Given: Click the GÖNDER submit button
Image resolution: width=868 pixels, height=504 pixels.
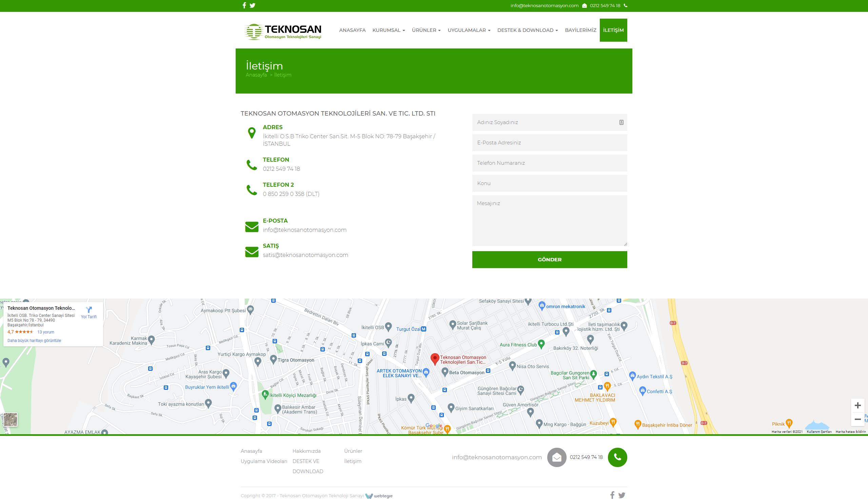Looking at the screenshot, I should pyautogui.click(x=549, y=260).
